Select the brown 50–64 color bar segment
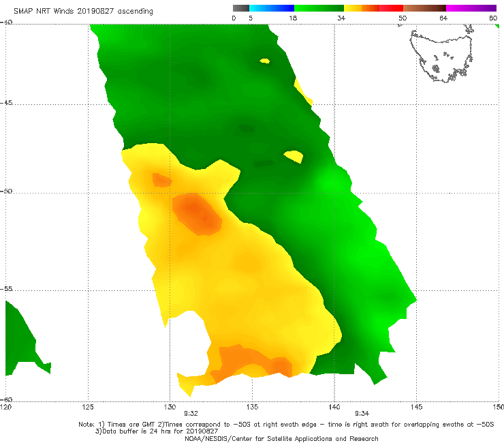 [x=424, y=8]
